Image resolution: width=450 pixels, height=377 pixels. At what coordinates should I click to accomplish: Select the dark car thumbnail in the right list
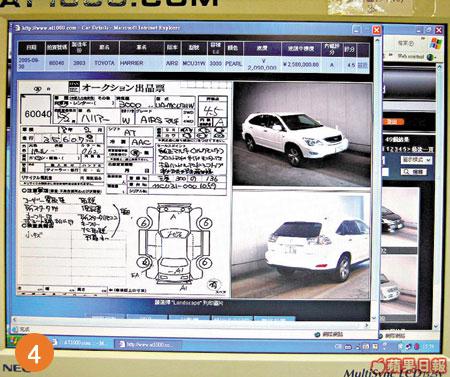coord(399,217)
